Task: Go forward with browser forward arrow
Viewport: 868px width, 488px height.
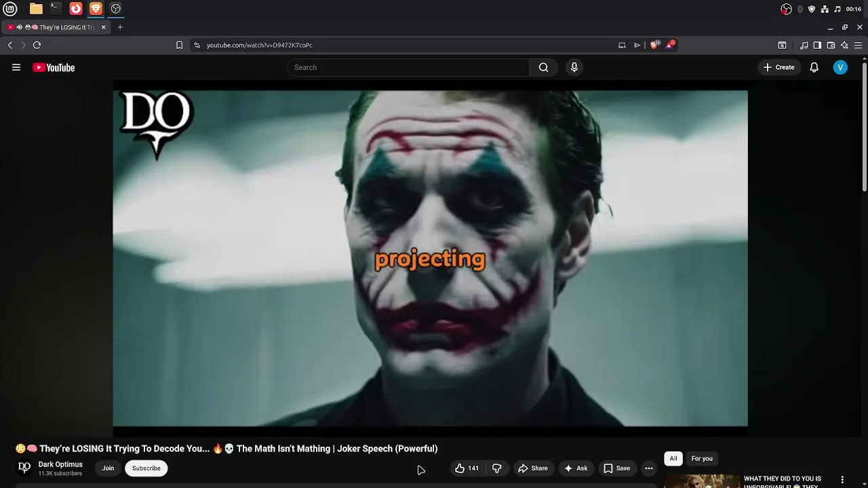Action: tap(23, 45)
